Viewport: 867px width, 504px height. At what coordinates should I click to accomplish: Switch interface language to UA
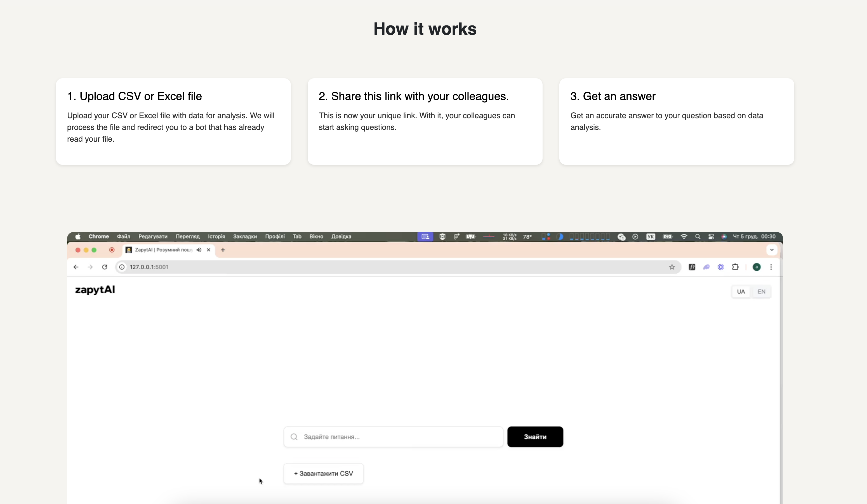(x=741, y=291)
